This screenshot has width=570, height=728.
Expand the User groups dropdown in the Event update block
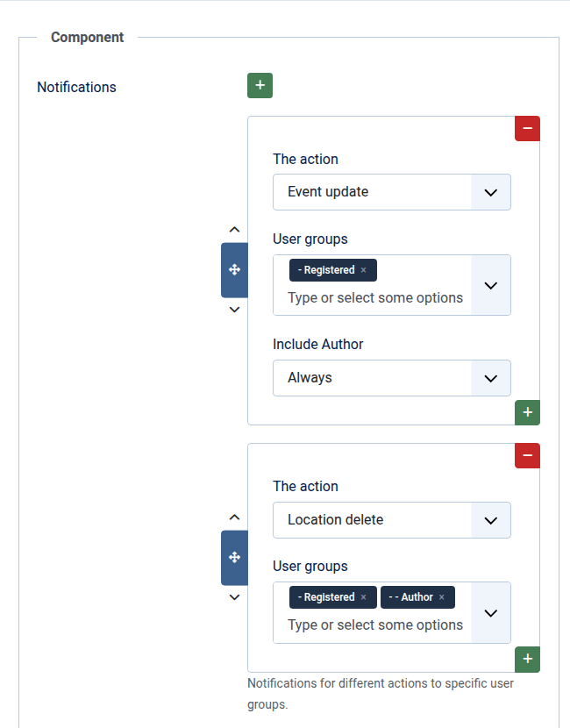491,285
